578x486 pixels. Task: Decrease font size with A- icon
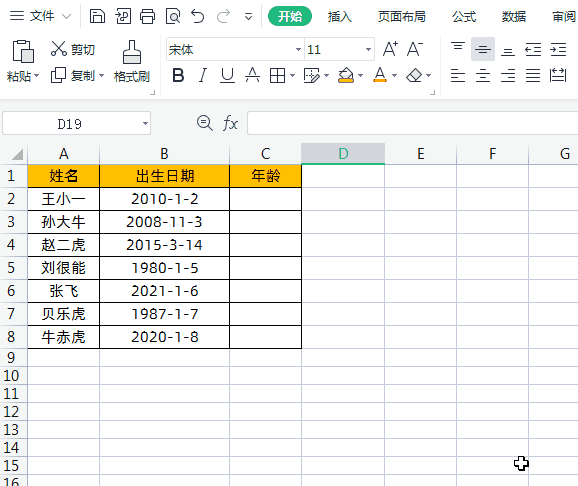(415, 49)
